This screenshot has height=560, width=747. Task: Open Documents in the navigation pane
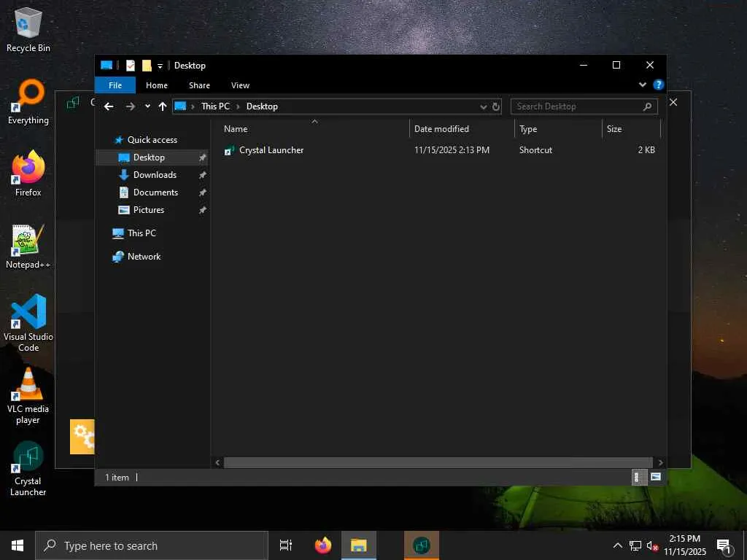click(155, 192)
